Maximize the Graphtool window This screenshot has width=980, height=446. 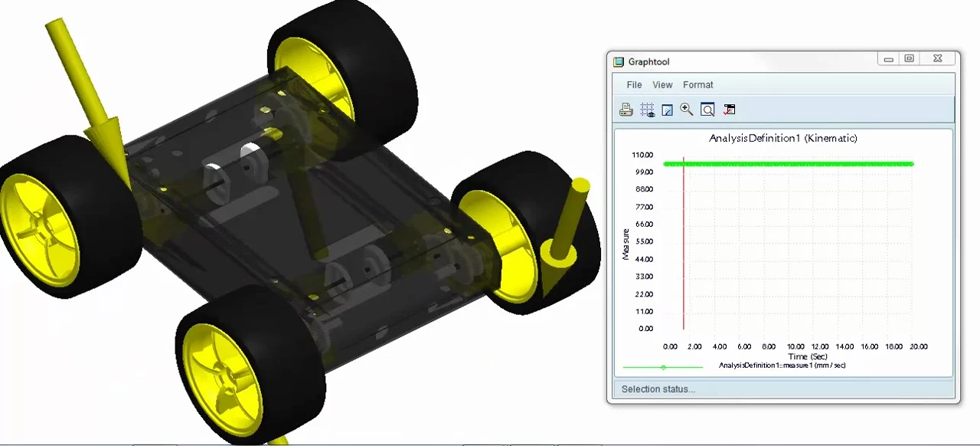click(x=909, y=59)
